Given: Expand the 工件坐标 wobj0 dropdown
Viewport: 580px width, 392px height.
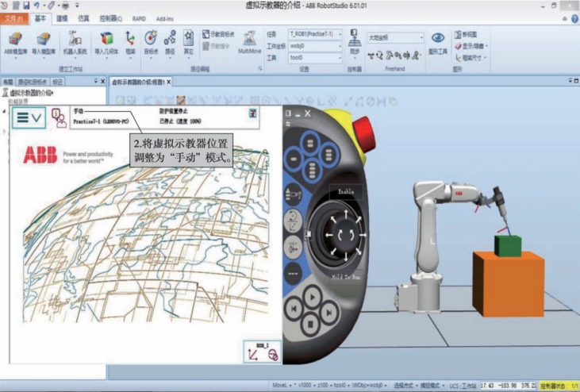Looking at the screenshot, I should 315,46.
